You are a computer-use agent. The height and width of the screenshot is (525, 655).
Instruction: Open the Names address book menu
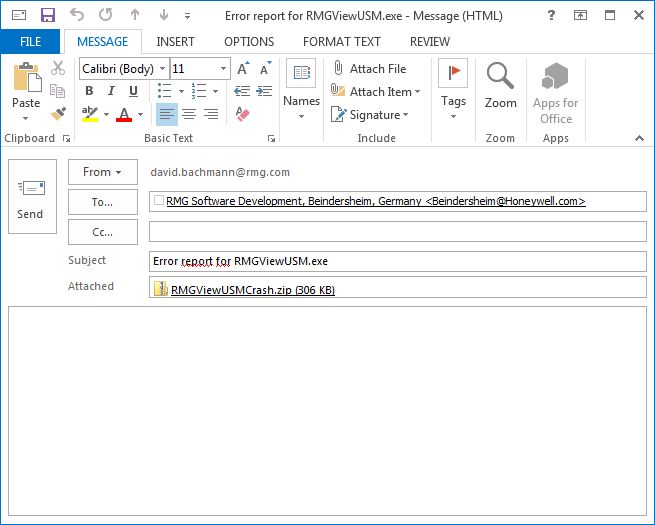[301, 89]
